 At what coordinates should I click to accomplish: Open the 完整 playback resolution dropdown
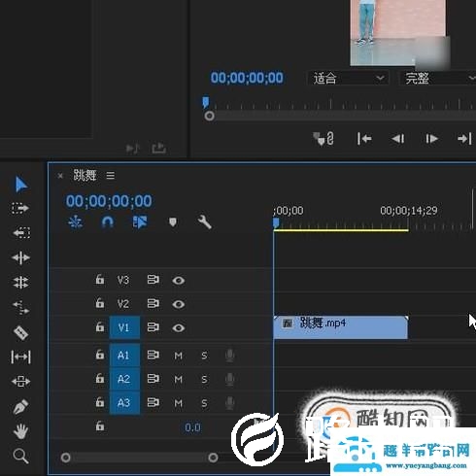pos(439,79)
